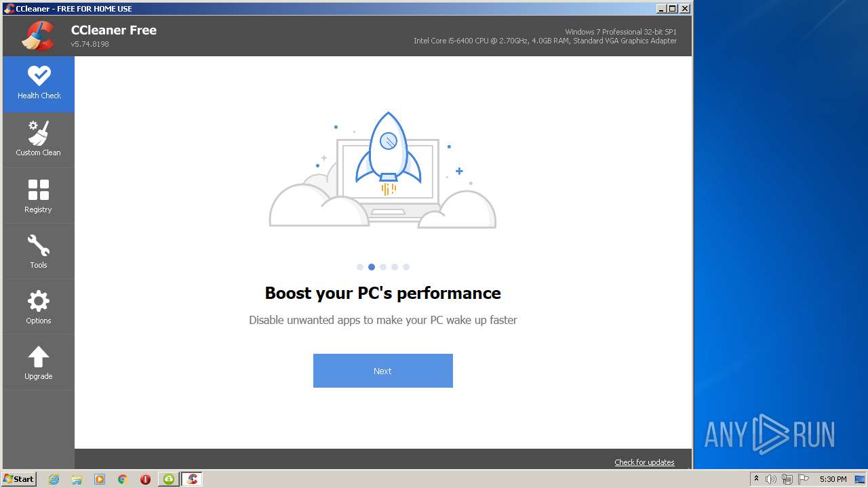
Task: Select the second carousel page dot
Action: click(x=372, y=267)
